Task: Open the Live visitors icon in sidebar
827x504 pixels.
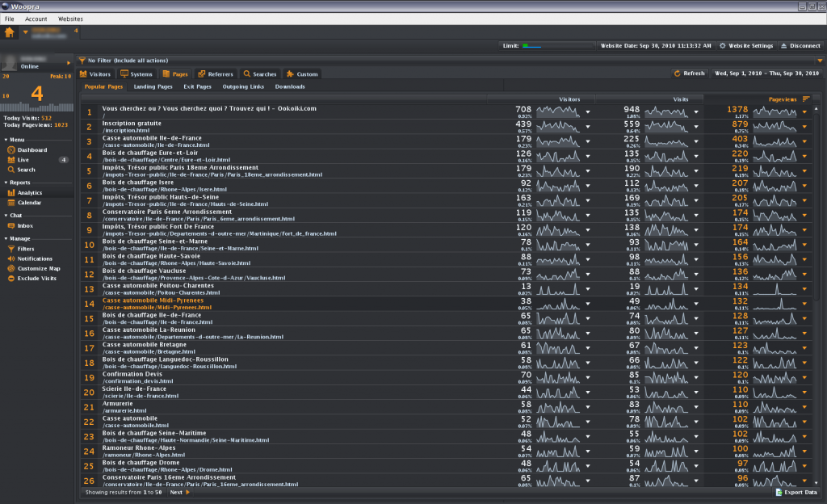Action: click(x=11, y=160)
